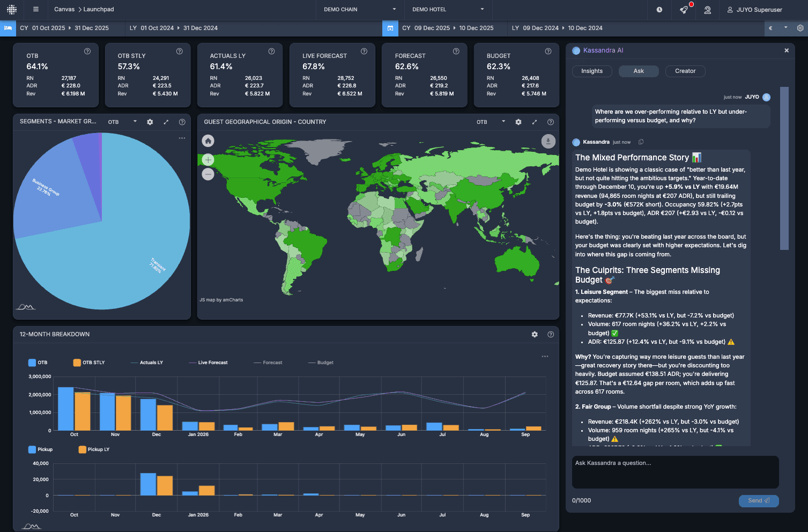
Task: Download the geographical origin map
Action: 548,141
